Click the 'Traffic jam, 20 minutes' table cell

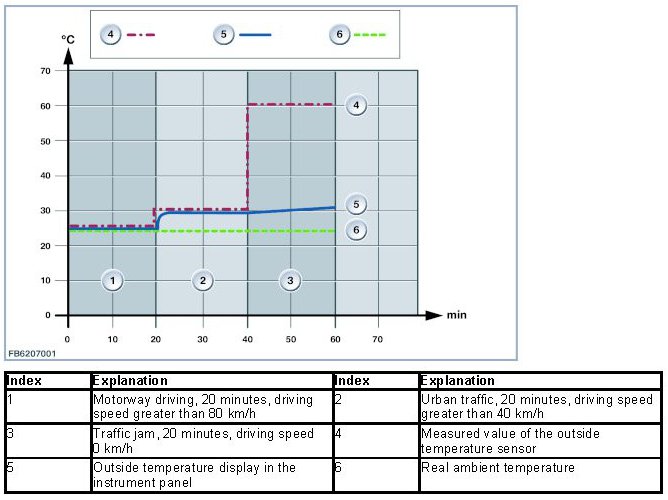pyautogui.click(x=210, y=440)
